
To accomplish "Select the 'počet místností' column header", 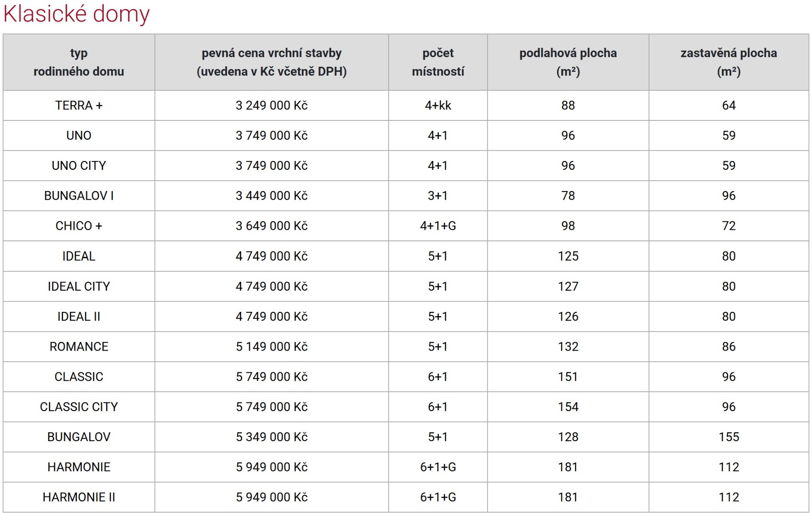I will click(x=438, y=62).
